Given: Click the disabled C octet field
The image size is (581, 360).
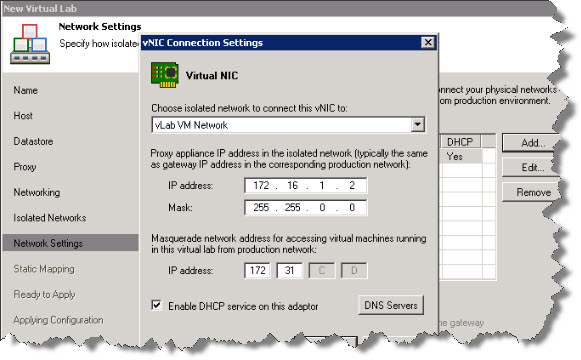Looking at the screenshot, I should pyautogui.click(x=322, y=270).
